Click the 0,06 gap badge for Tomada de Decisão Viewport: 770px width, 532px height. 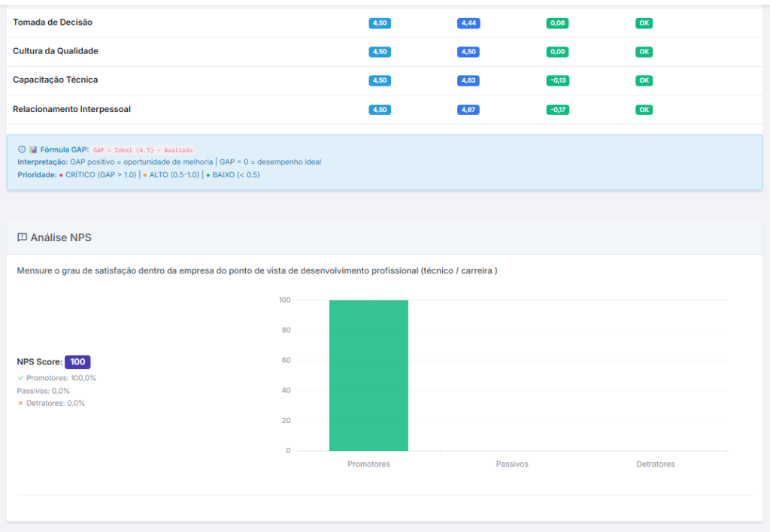pyautogui.click(x=557, y=23)
